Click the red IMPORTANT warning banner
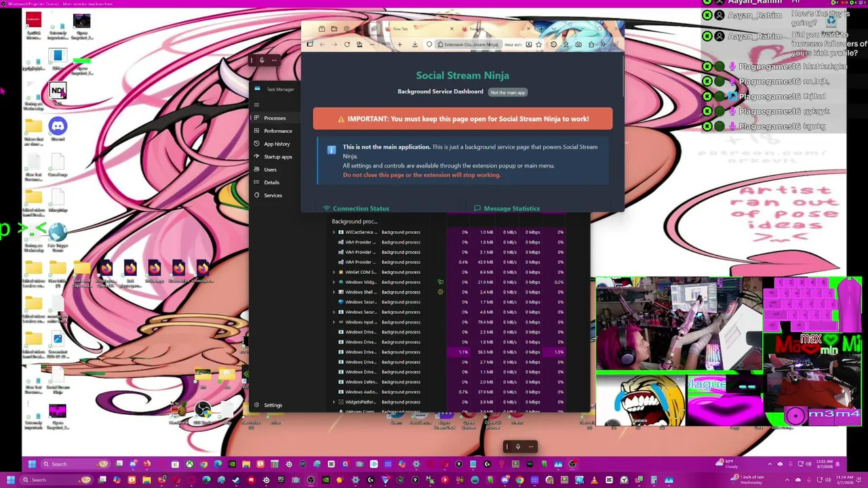868x488 pixels. point(462,119)
